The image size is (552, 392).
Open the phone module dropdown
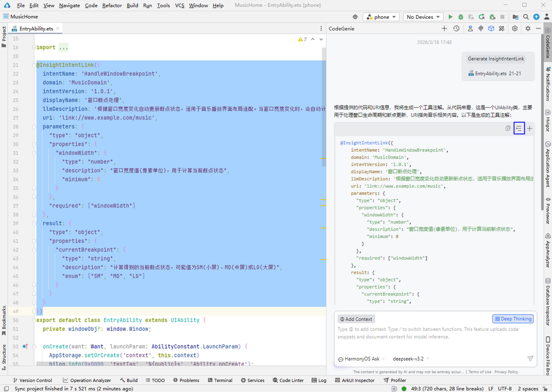coord(382,17)
